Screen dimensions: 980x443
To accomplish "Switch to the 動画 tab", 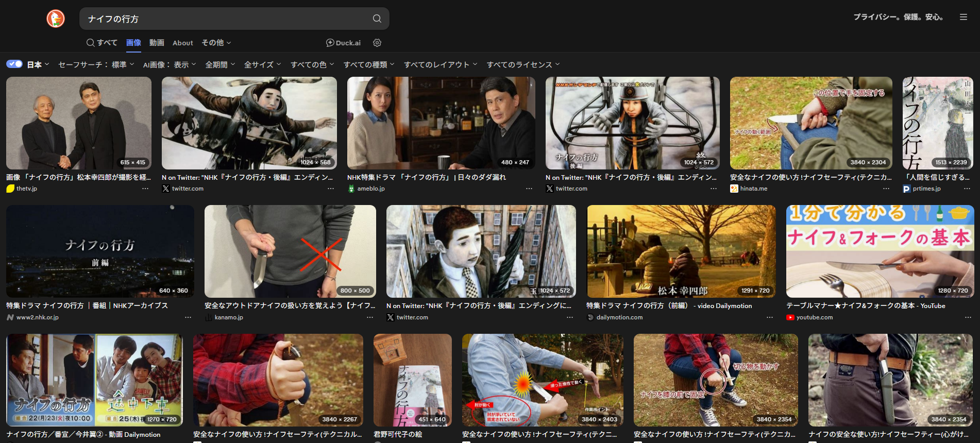I will 157,43.
